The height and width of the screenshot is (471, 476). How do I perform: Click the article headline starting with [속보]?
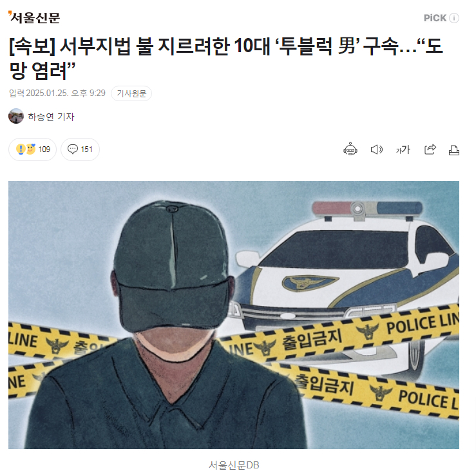pyautogui.click(x=226, y=58)
